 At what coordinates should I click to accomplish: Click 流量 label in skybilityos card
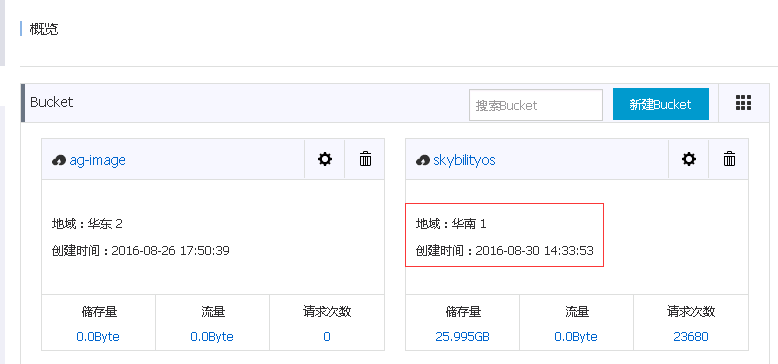click(x=577, y=312)
